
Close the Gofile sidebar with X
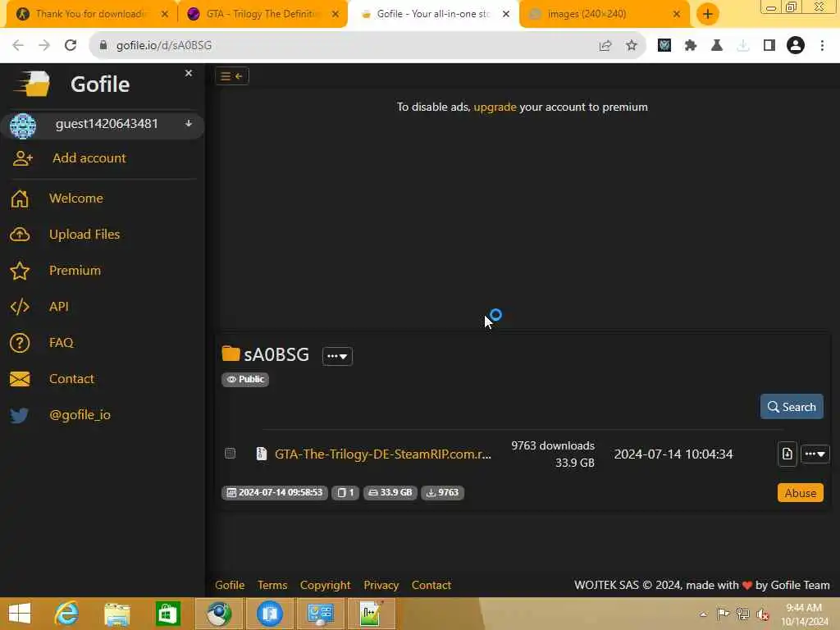189,73
